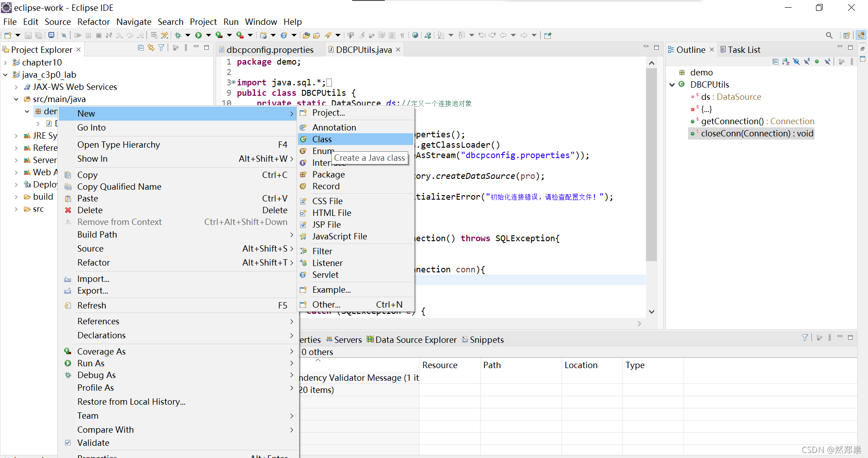The height and width of the screenshot is (458, 868).
Task: Switch to the dbcpconfig.properties editor tab
Action: click(x=270, y=50)
